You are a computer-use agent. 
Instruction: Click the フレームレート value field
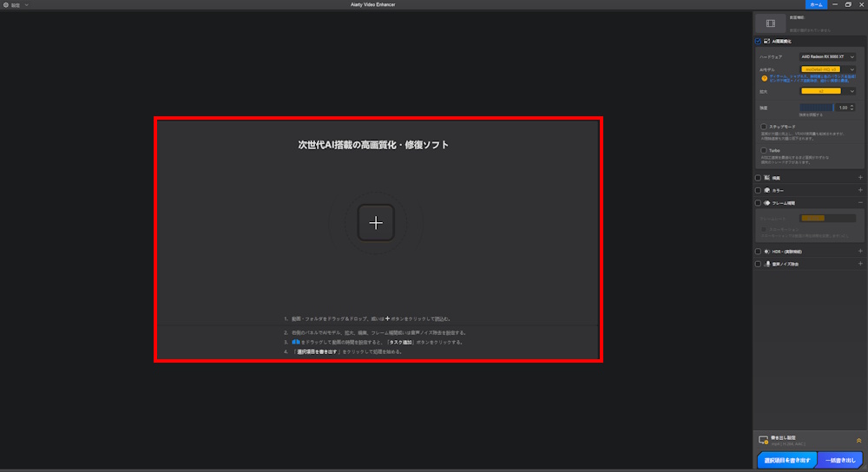[x=827, y=219]
